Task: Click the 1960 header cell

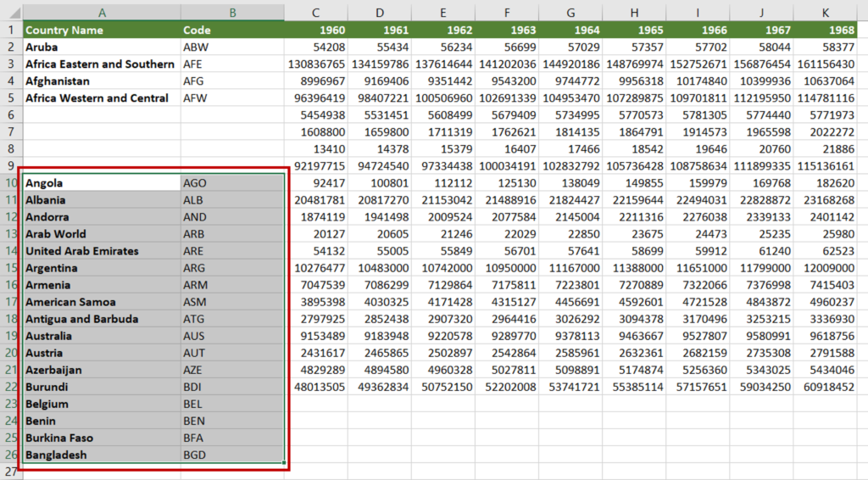Action: coord(315,30)
